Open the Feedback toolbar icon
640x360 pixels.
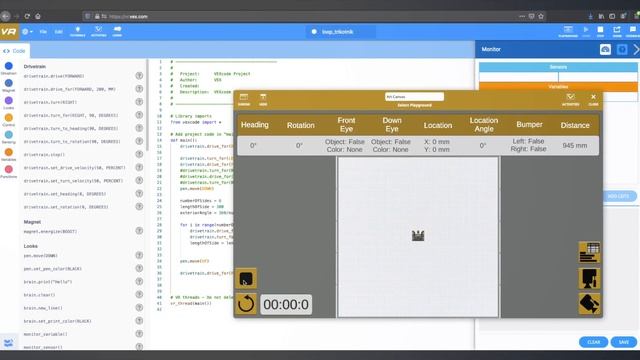pyautogui.click(x=633, y=31)
